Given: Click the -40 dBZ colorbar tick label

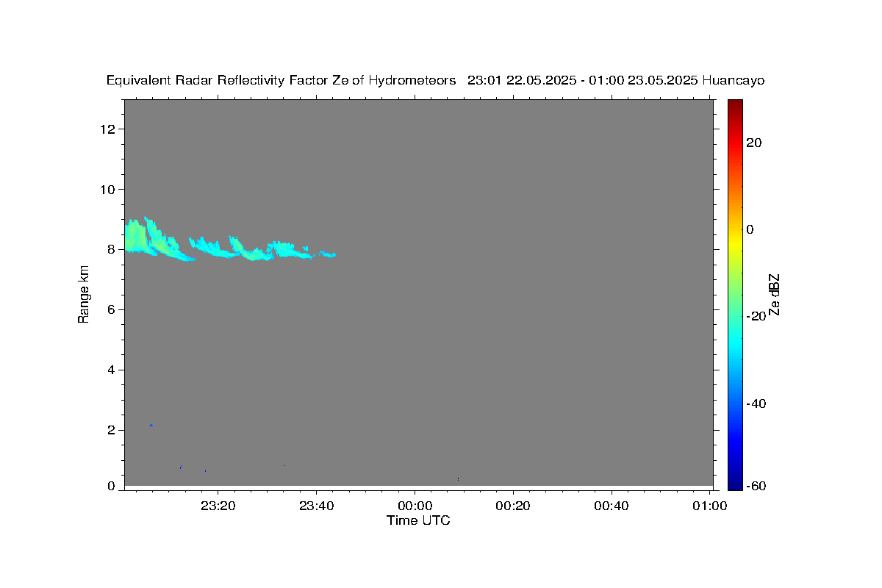Looking at the screenshot, I should coord(756,404).
